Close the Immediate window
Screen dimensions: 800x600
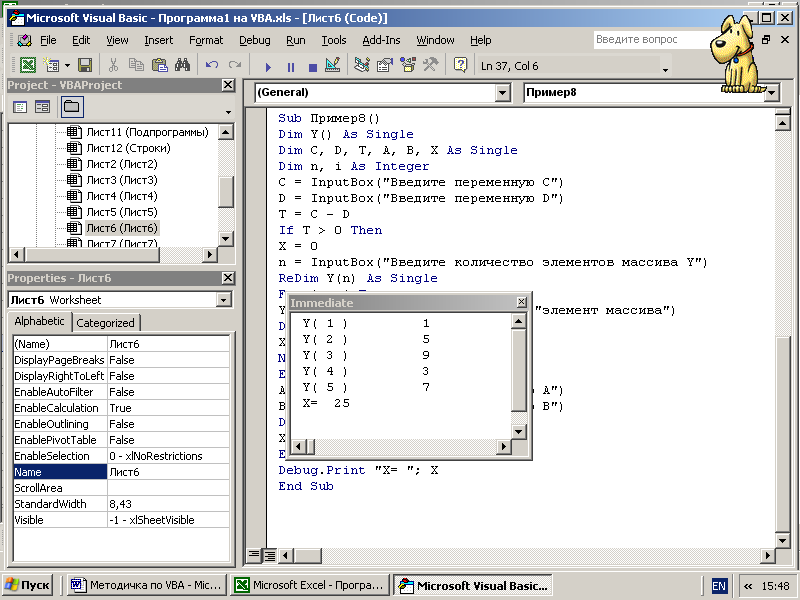pos(521,302)
